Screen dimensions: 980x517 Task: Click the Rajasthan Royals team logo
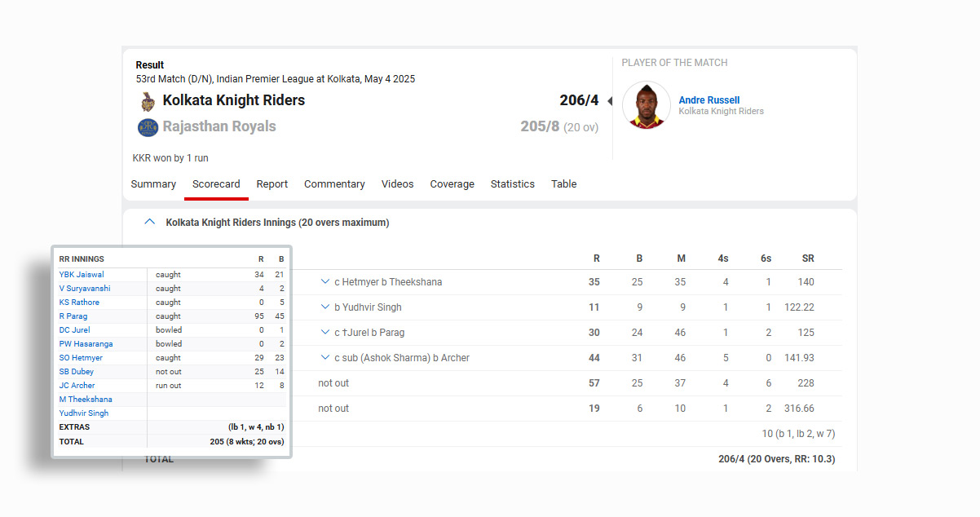(x=148, y=127)
